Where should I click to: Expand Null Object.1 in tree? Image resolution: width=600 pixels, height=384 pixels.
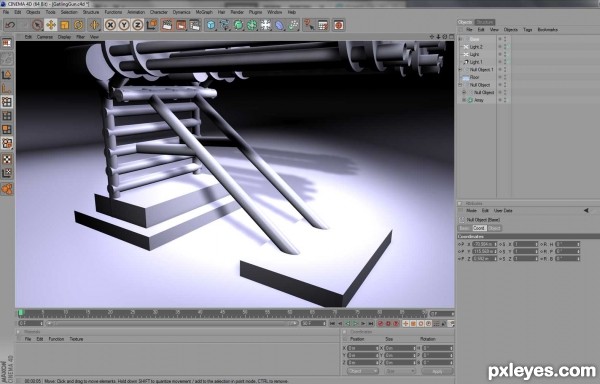coord(460,70)
